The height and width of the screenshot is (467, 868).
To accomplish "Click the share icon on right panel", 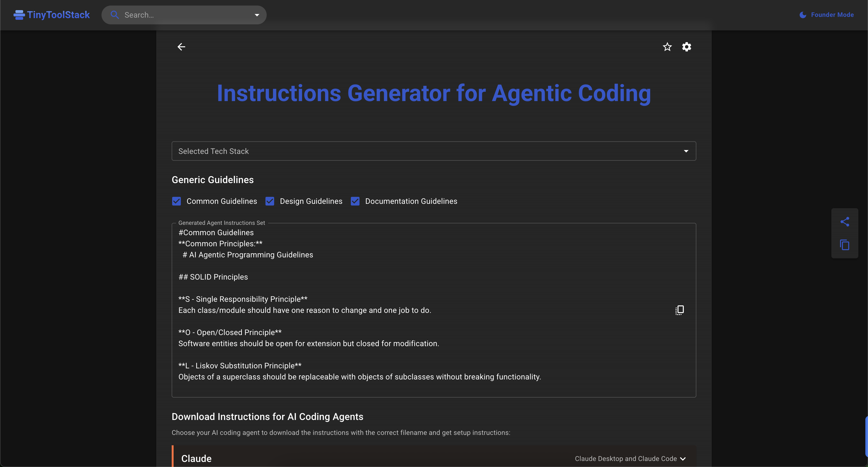I will (x=845, y=221).
